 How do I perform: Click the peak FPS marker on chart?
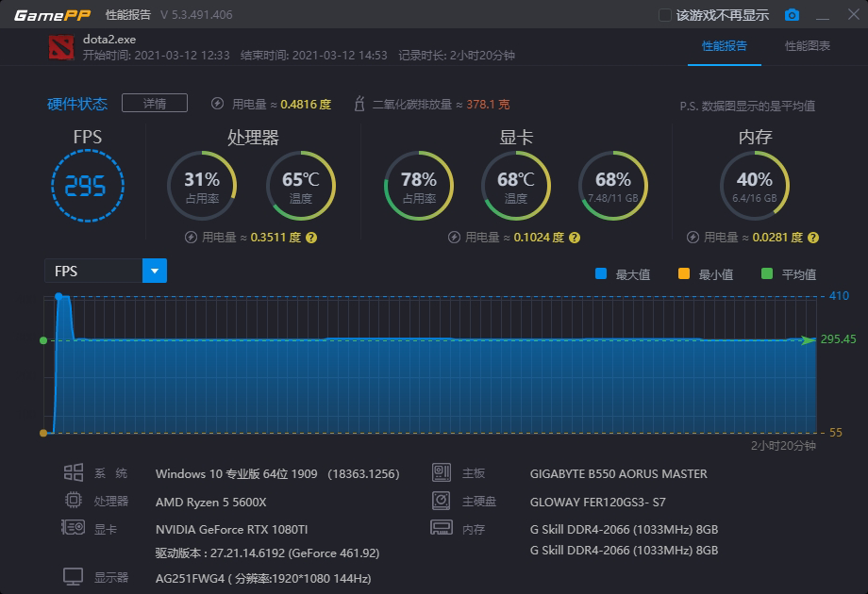(59, 297)
